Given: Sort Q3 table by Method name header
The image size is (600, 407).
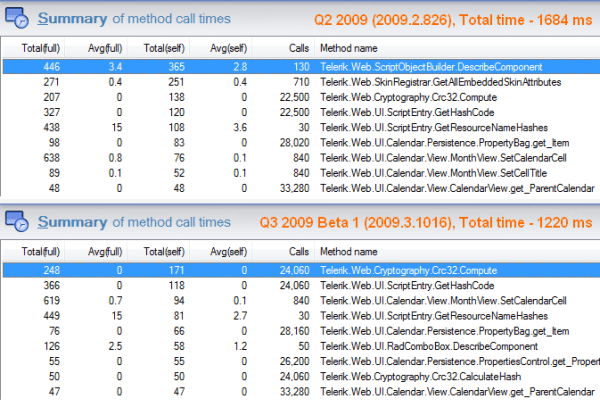Looking at the screenshot, I should coord(457,252).
